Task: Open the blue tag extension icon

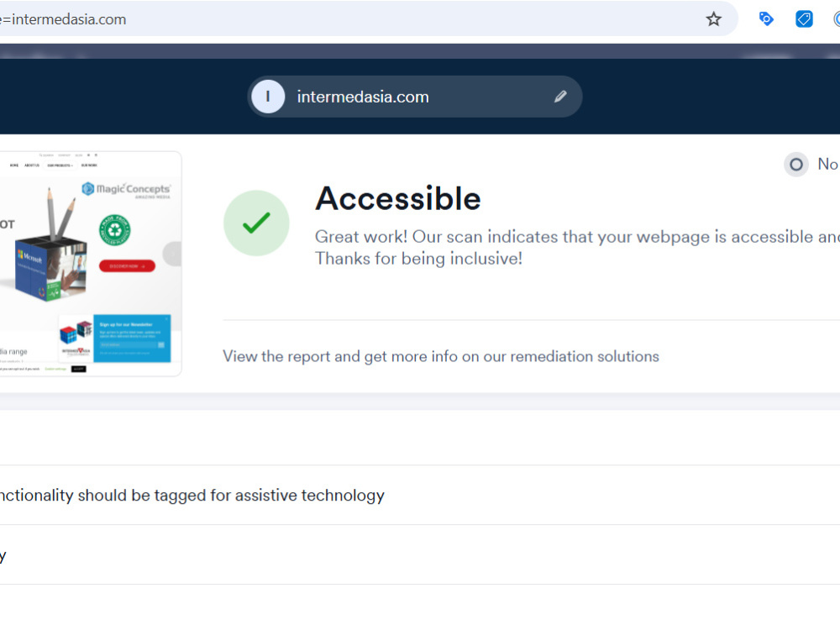Action: point(766,19)
